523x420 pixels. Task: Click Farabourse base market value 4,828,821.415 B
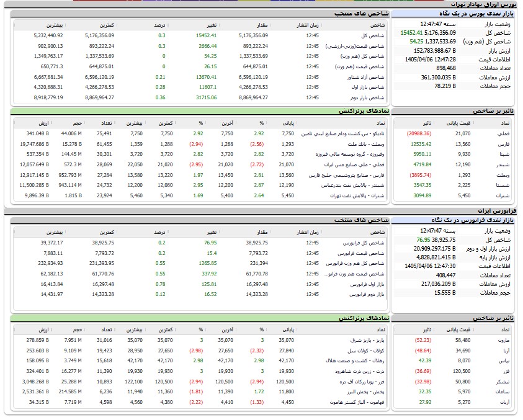436,257
